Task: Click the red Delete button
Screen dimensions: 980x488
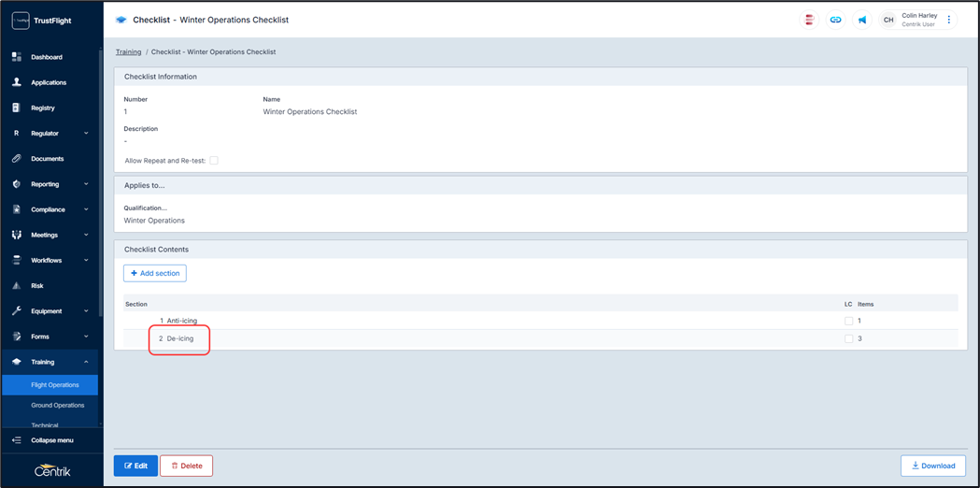Action: (186, 466)
